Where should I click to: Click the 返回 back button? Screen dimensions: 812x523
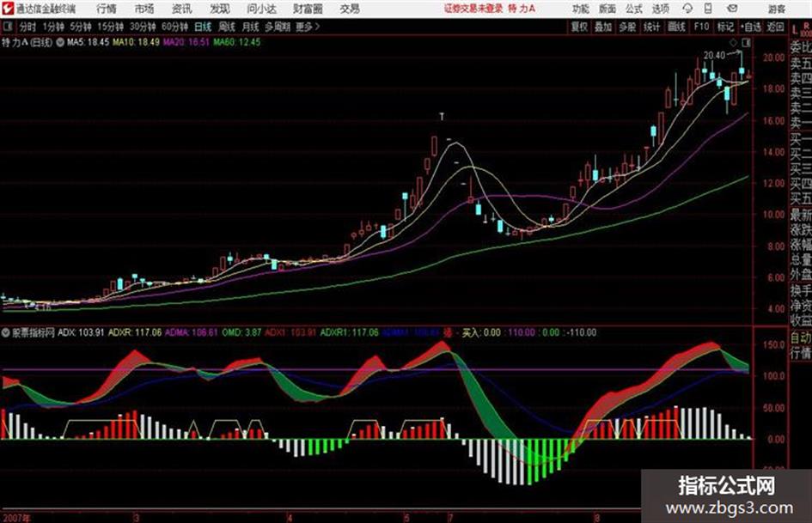[775, 27]
